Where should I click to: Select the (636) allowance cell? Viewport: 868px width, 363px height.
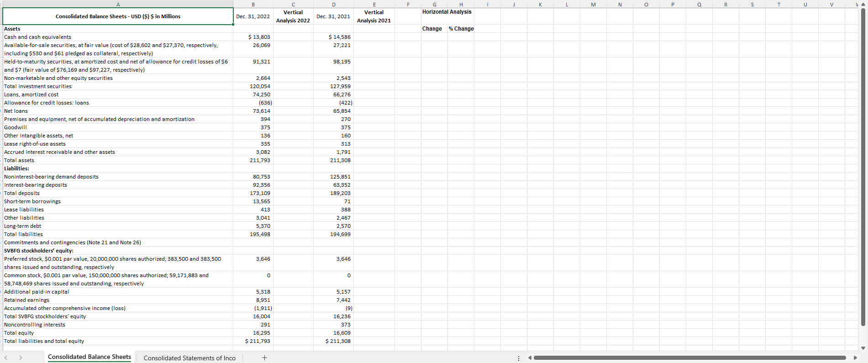pyautogui.click(x=253, y=103)
